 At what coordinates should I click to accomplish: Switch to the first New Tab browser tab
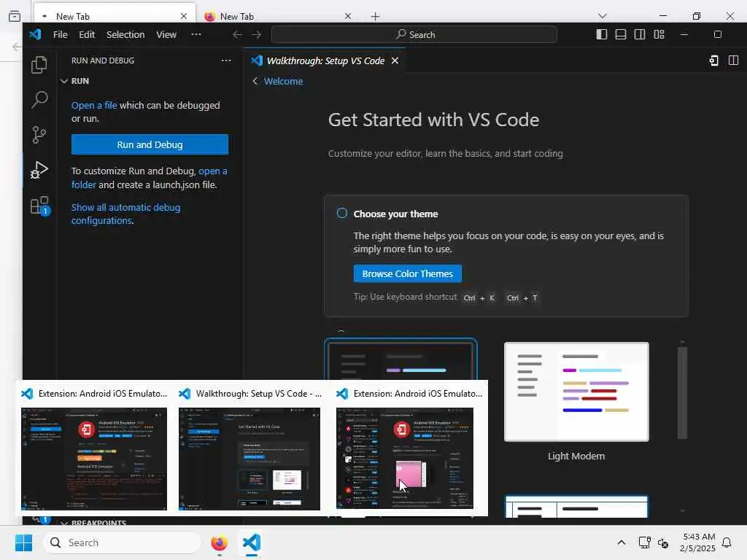tap(115, 16)
